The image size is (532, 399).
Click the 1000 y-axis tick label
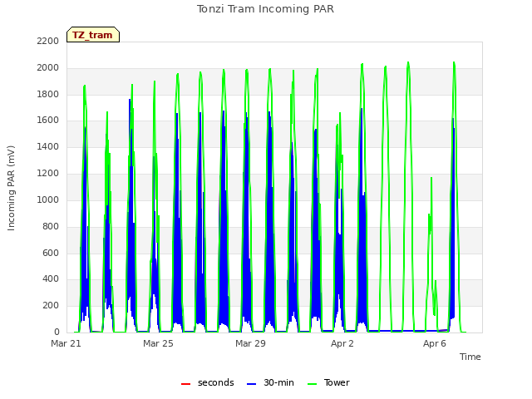(48, 199)
